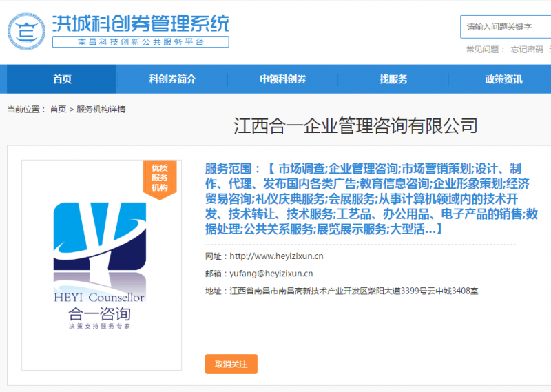Open the http://www.heyizixun.cn website link
The image size is (551, 392).
[x=276, y=256]
